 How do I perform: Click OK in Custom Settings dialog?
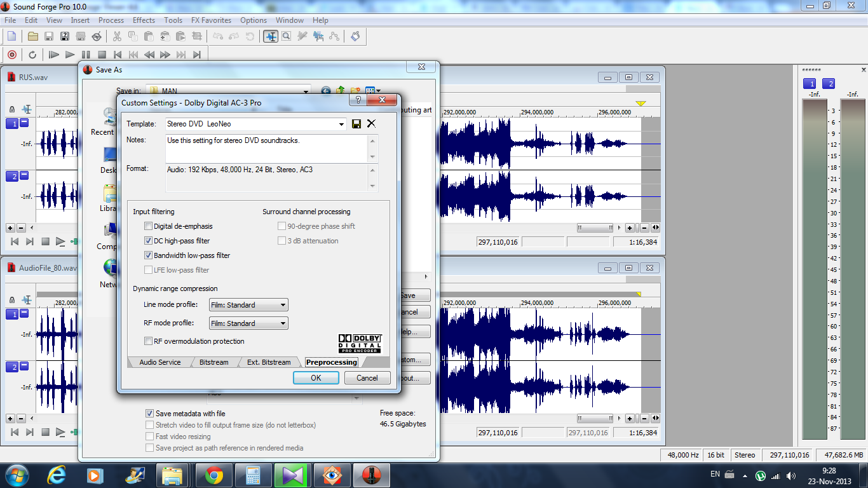316,377
